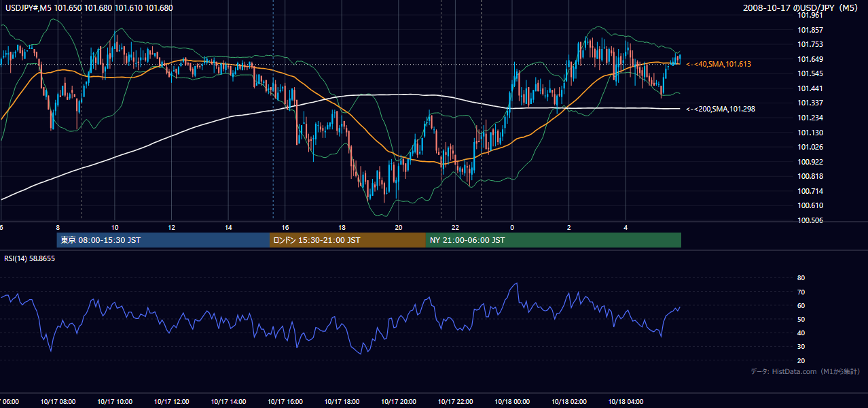Click RSI scale value 20
The width and height of the screenshot is (868, 408).
point(801,360)
